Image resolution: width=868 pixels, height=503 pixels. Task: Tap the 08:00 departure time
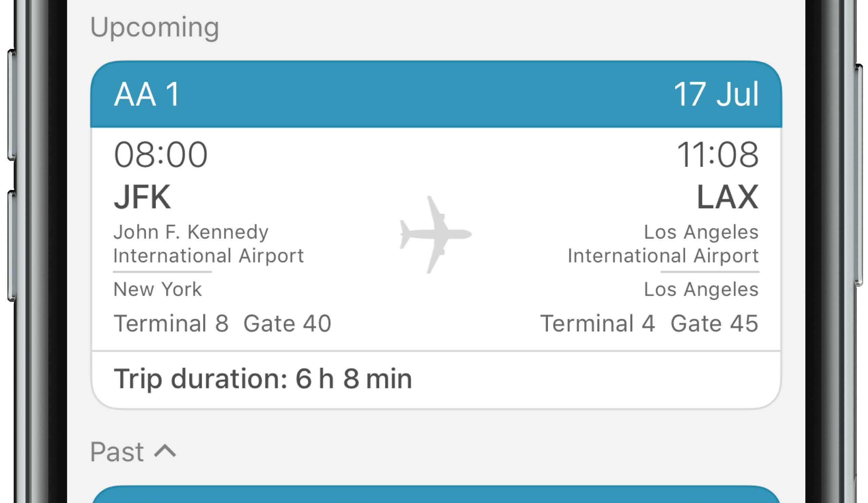tap(160, 154)
